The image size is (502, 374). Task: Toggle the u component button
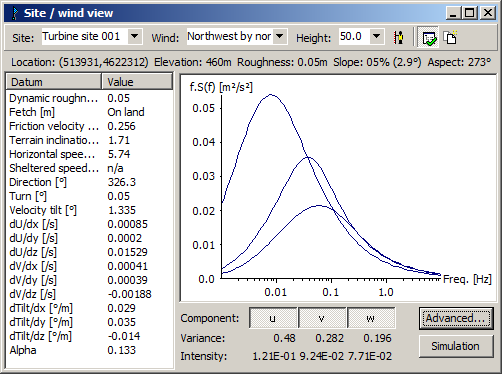tap(273, 318)
